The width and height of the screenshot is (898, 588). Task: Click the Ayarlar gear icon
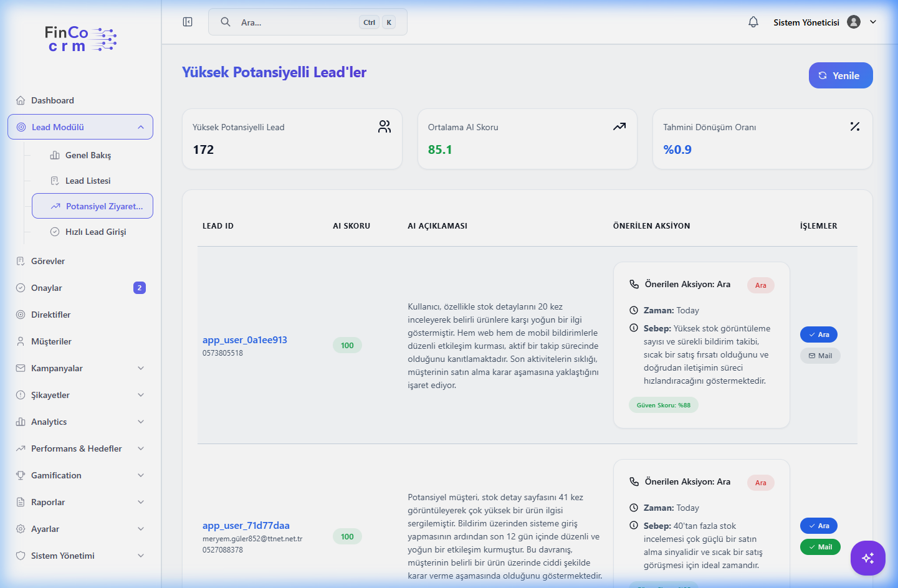coord(21,529)
